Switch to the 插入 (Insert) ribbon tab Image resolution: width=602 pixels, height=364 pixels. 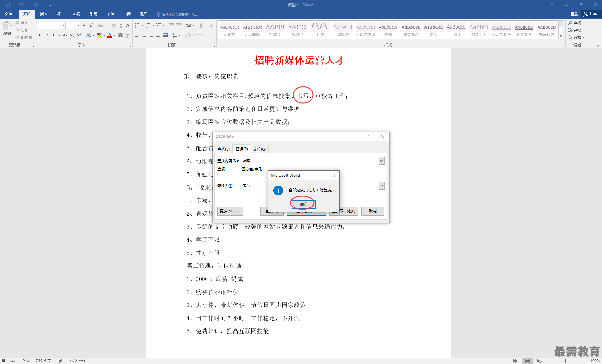[43, 14]
